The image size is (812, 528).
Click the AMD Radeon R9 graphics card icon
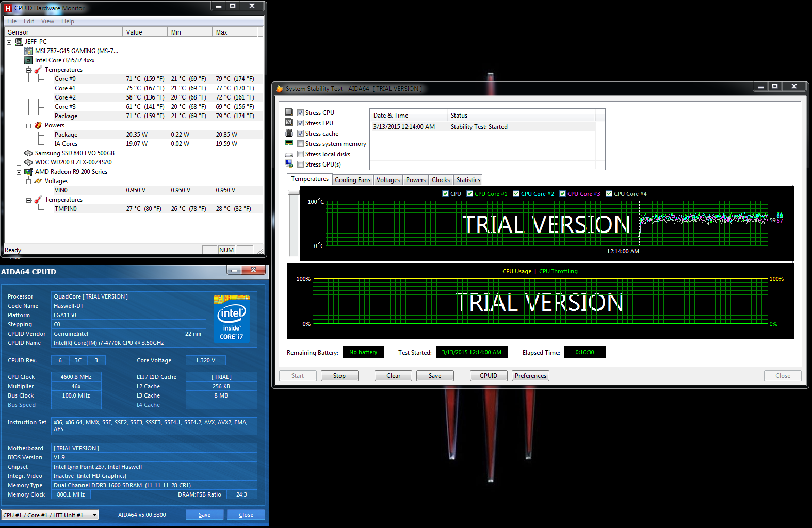(x=29, y=172)
